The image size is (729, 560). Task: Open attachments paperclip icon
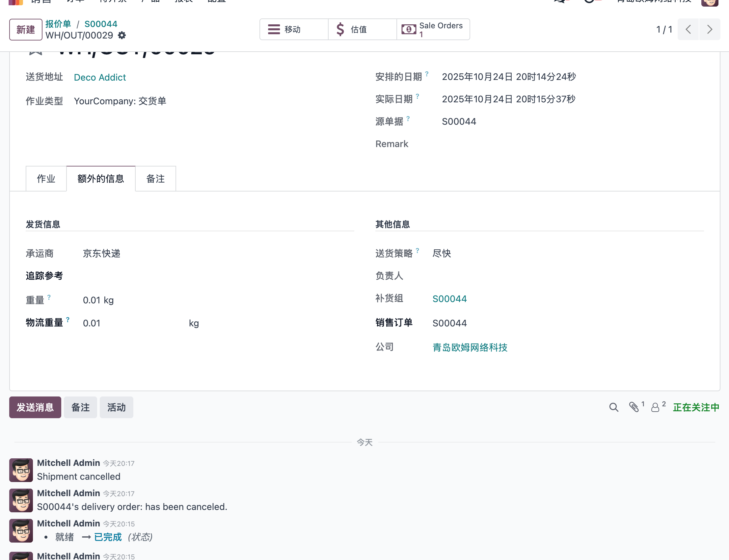click(634, 407)
